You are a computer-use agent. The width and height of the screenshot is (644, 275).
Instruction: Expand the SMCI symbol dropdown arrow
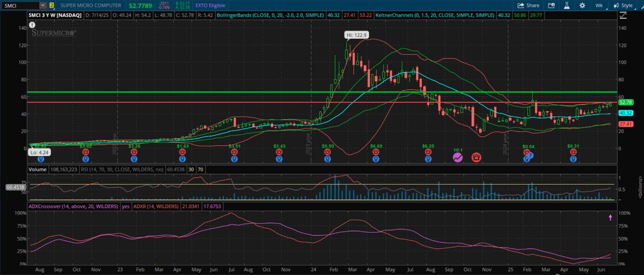(43, 5)
